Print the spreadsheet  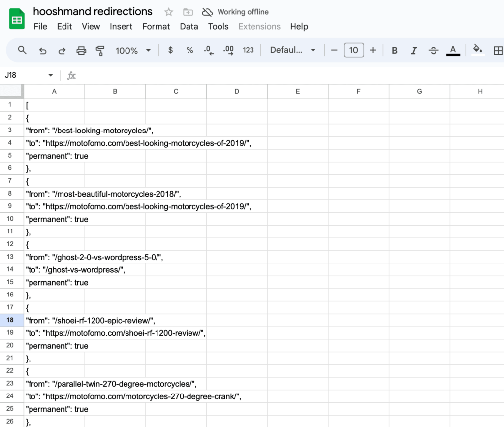click(x=81, y=50)
